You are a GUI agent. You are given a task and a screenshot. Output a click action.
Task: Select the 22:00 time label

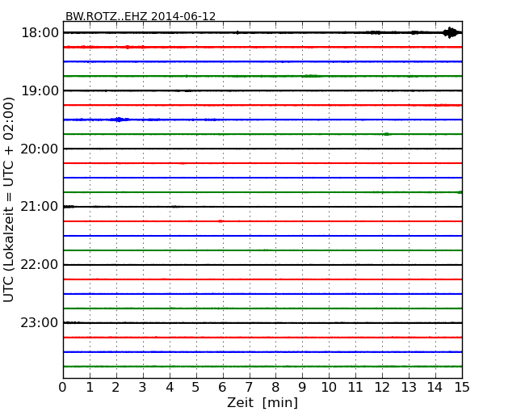point(40,265)
